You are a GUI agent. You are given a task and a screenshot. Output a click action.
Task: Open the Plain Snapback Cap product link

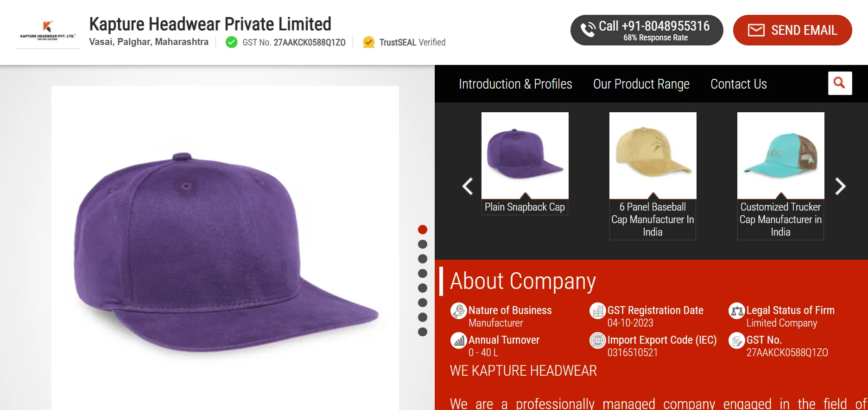pos(524,207)
